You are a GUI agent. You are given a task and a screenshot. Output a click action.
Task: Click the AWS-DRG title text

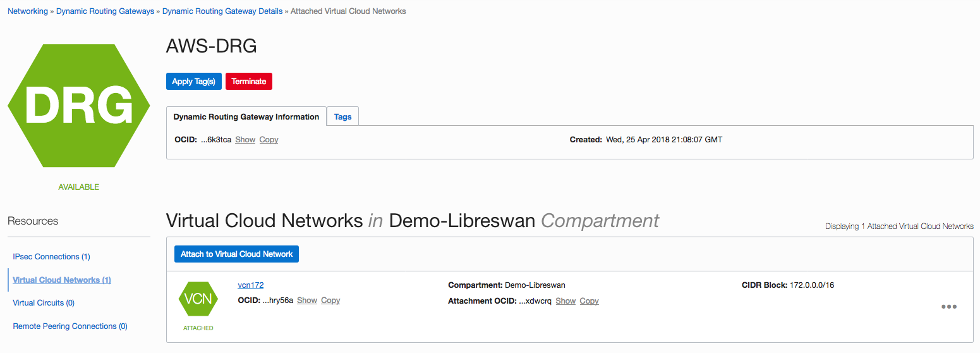(211, 46)
